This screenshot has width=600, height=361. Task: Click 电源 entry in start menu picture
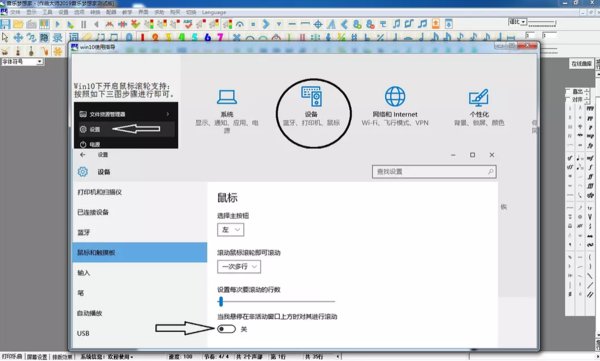coord(95,144)
